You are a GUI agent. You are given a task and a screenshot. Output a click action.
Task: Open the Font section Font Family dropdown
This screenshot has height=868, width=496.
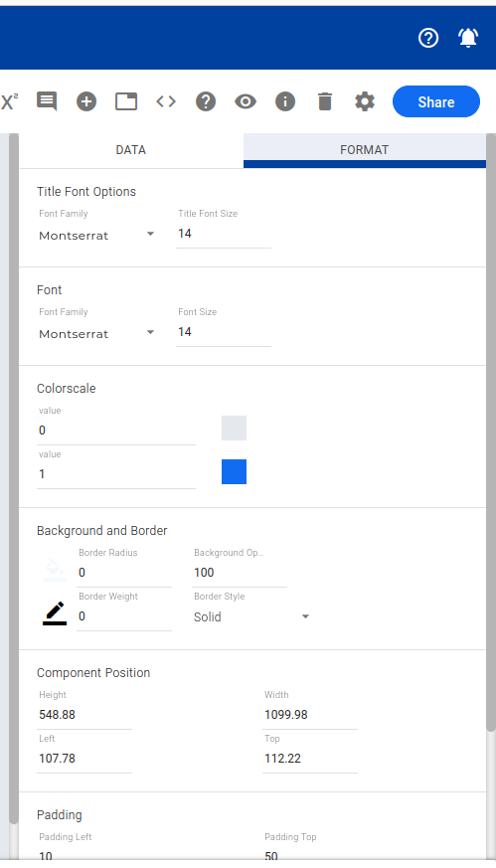(97, 334)
